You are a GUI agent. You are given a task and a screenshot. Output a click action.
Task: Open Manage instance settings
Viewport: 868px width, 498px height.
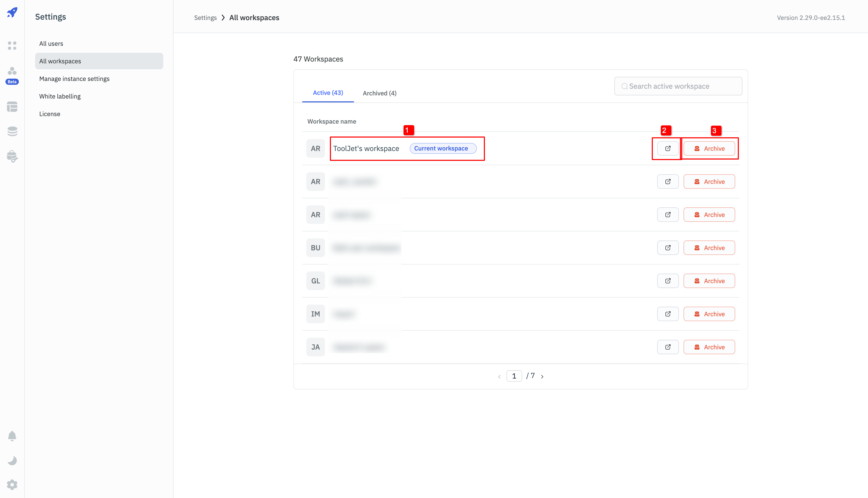pyautogui.click(x=74, y=79)
